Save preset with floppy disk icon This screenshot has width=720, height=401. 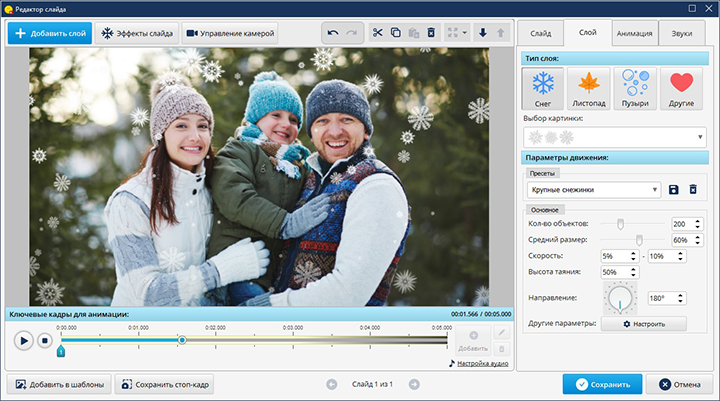click(674, 189)
